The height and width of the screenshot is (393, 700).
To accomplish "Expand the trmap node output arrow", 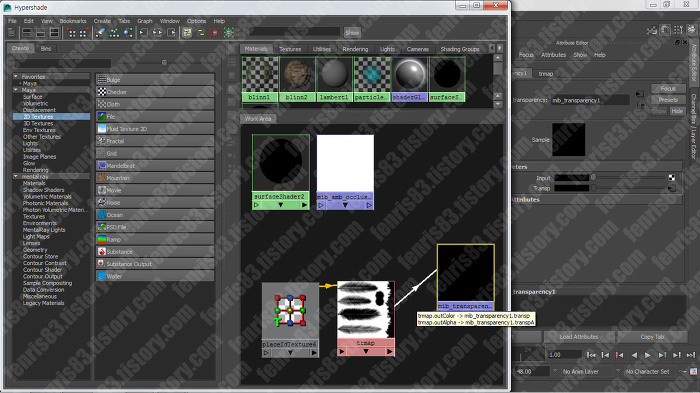I will pos(389,351).
